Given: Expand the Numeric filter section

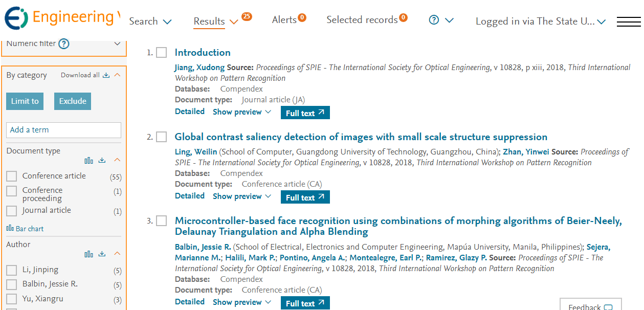Looking at the screenshot, I should pyautogui.click(x=117, y=44).
